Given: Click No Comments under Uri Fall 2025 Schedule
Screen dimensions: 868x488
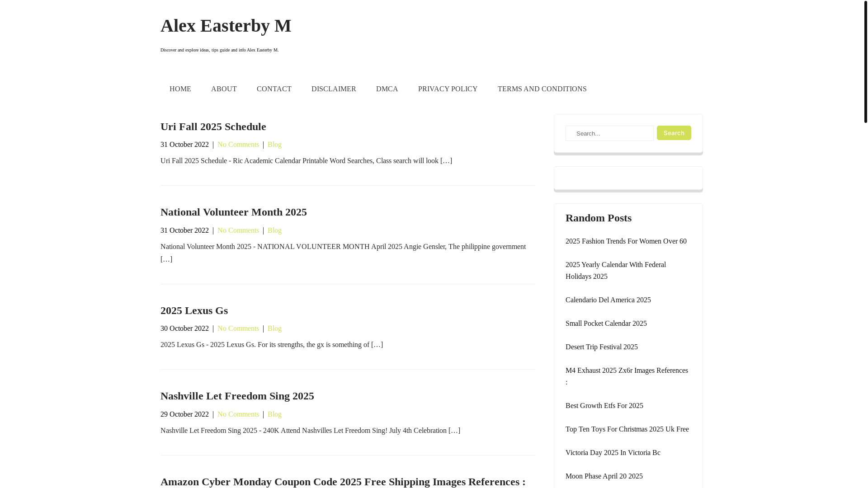Looking at the screenshot, I should [238, 145].
